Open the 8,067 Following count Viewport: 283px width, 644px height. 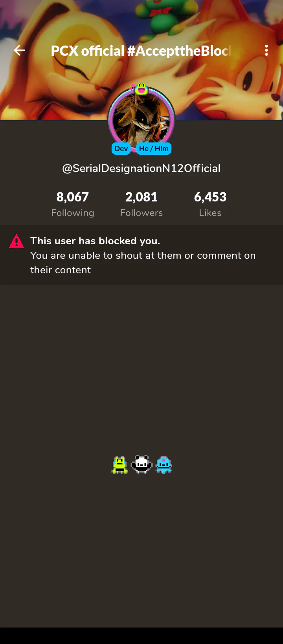73,197
